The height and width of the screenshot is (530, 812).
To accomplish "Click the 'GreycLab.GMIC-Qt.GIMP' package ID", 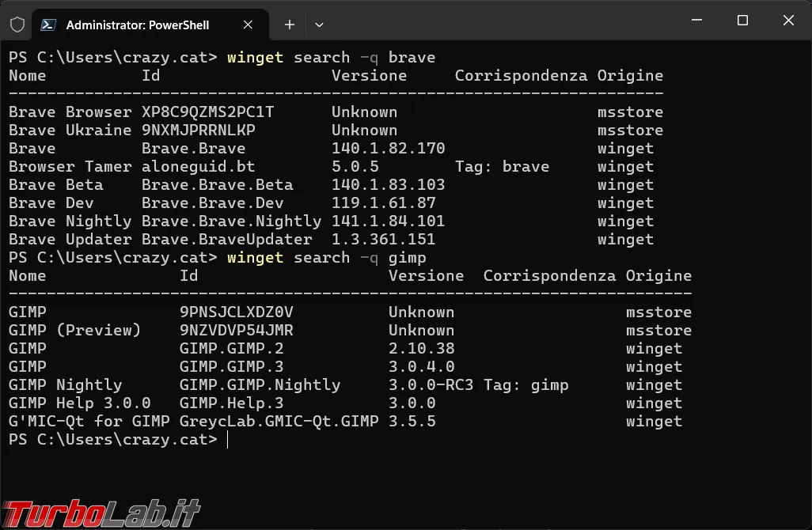I will [279, 422].
